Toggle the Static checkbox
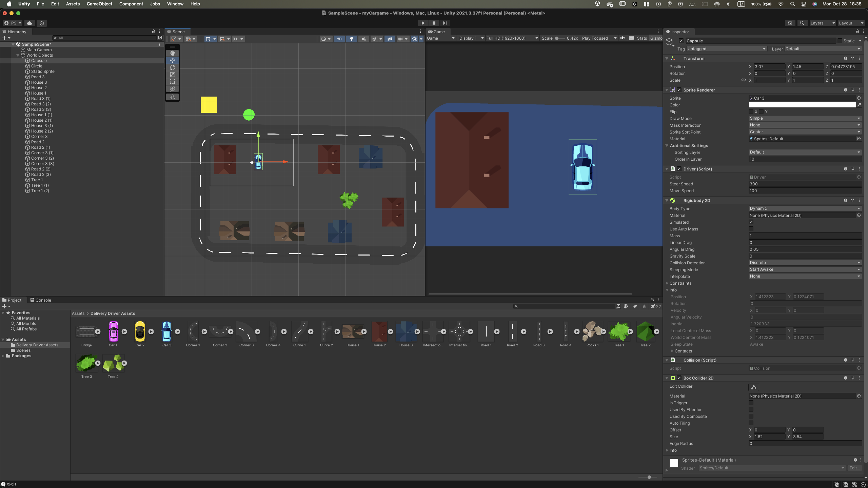 tap(840, 41)
